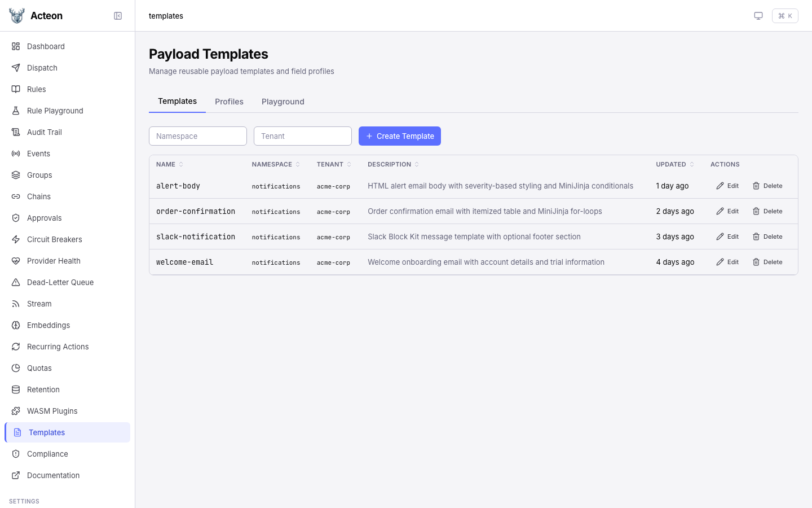Expand the NAMESPACE column sort arrows

click(x=298, y=164)
